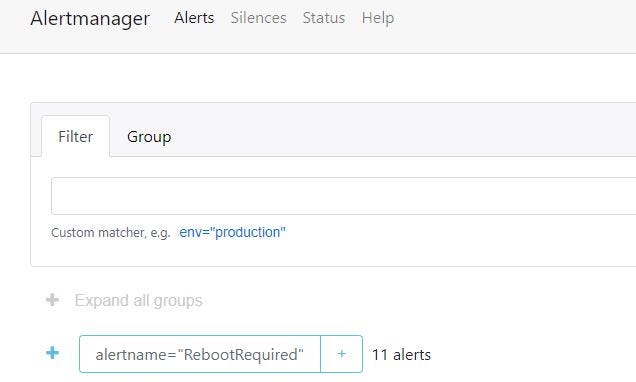Open the Help page
Image resolution: width=636 pixels, height=382 pixels.
(378, 18)
